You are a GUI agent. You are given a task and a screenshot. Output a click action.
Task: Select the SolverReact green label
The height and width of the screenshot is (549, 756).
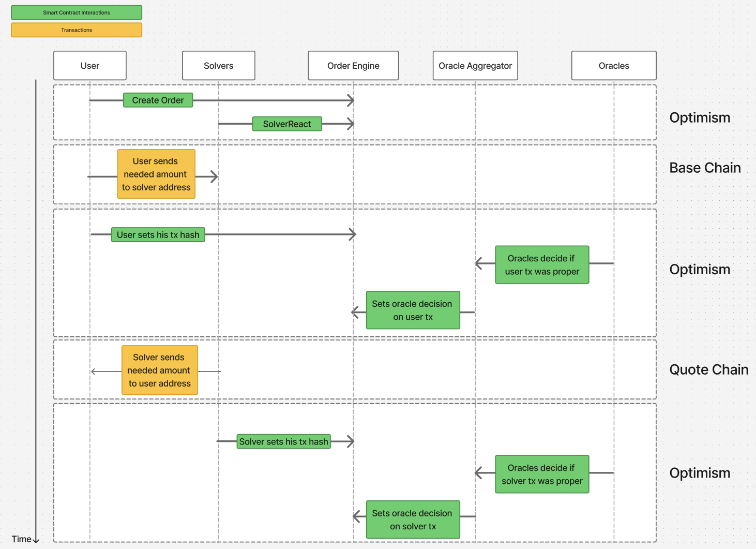pyautogui.click(x=287, y=124)
